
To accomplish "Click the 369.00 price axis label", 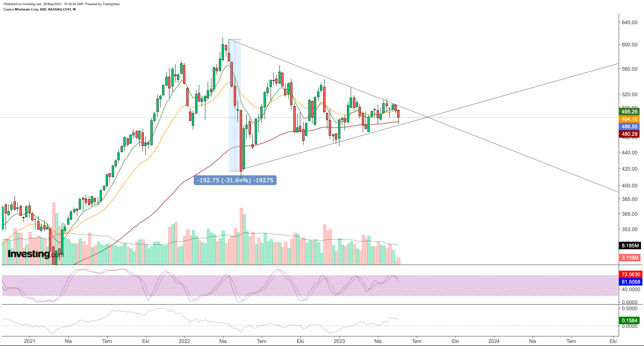I will point(630,214).
